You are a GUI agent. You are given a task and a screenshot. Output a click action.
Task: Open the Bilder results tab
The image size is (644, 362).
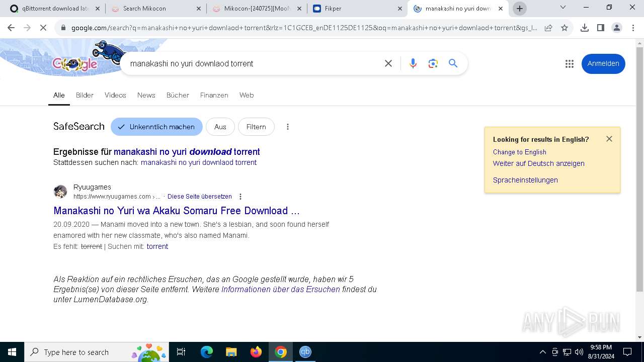click(x=85, y=95)
